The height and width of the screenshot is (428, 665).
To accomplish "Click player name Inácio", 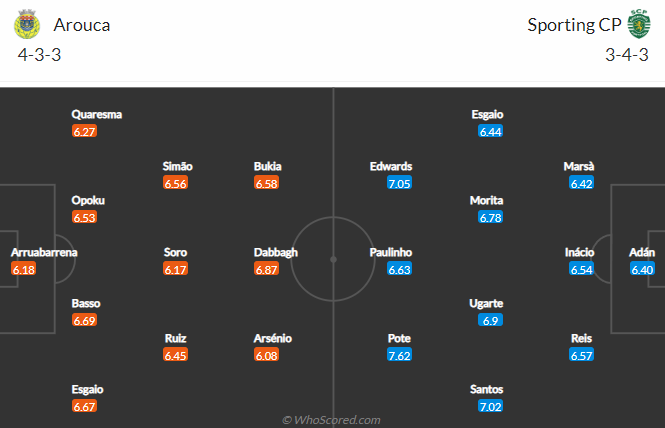I will (x=579, y=252).
